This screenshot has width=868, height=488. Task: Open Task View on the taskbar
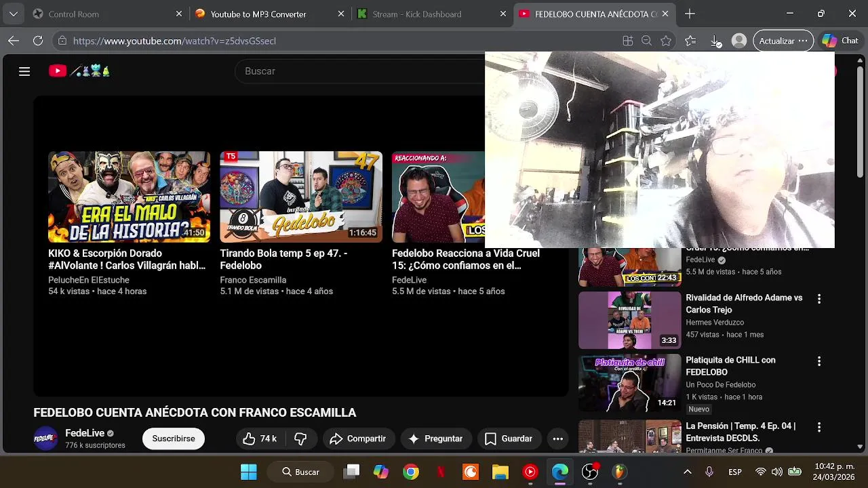tap(351, 472)
